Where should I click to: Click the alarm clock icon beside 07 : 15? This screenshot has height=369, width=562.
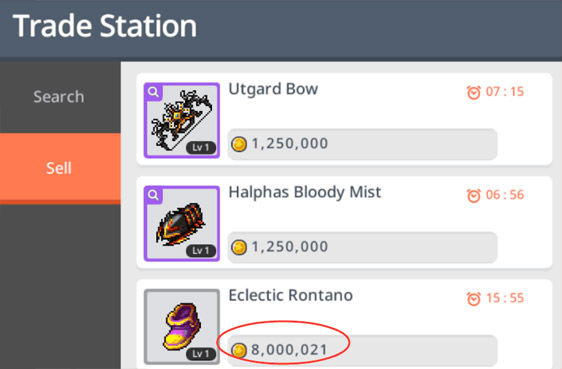pyautogui.click(x=473, y=92)
